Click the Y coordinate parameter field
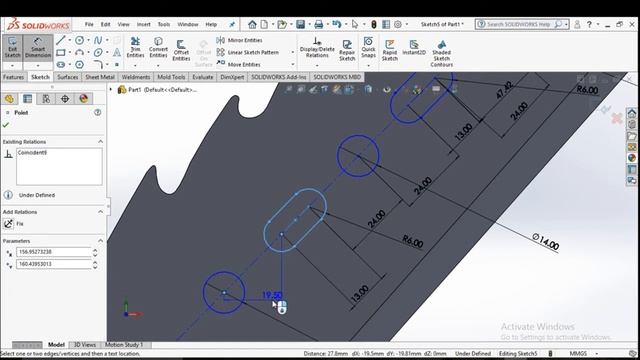 53,264
